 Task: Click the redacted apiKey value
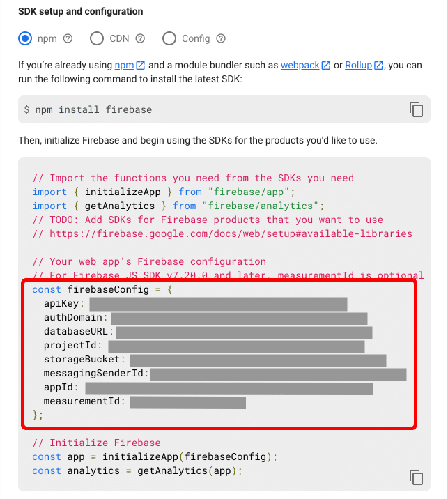[x=218, y=304]
